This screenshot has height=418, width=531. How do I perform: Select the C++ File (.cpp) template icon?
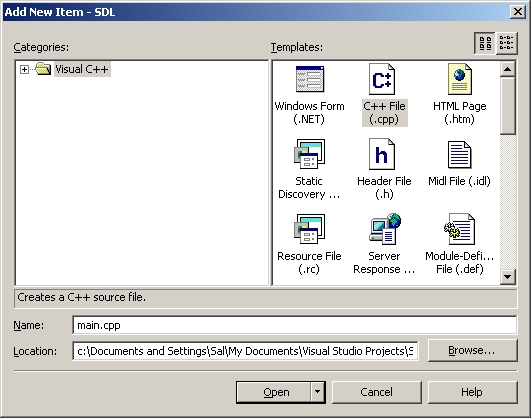382,79
